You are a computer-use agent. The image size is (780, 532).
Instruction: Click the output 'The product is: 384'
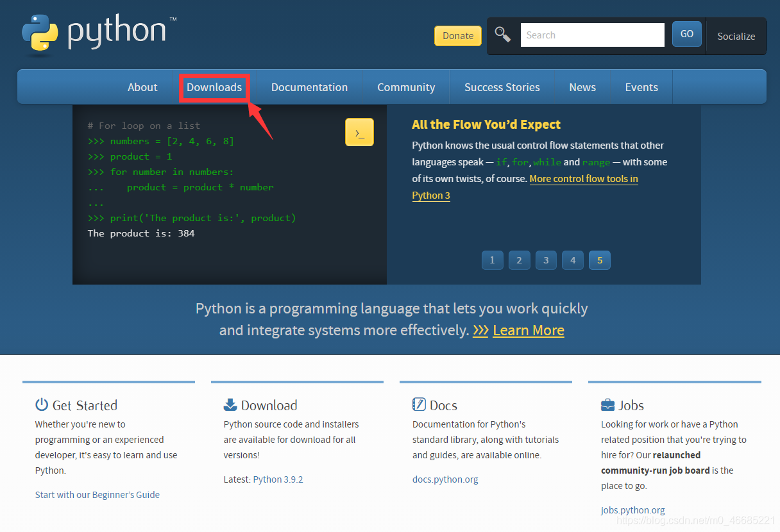pyautogui.click(x=141, y=233)
